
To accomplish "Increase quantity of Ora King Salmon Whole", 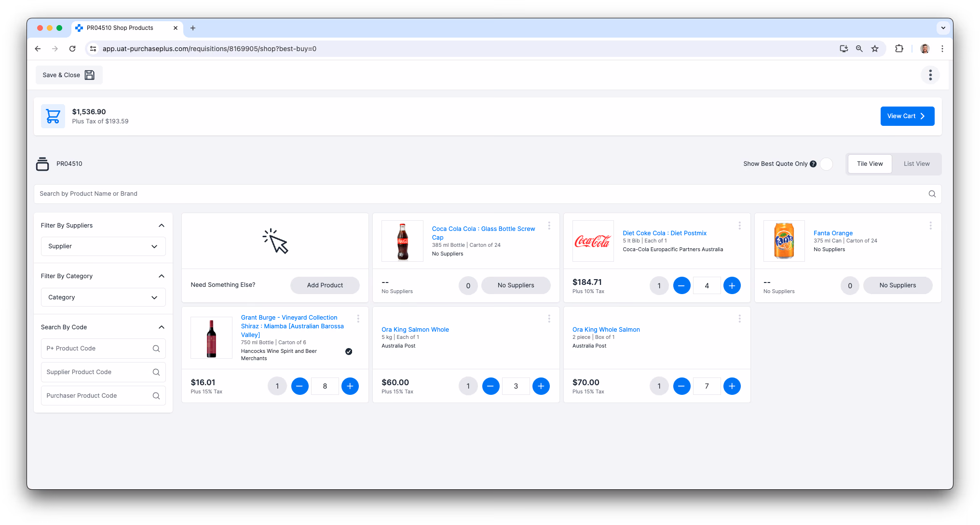I will click(x=541, y=386).
